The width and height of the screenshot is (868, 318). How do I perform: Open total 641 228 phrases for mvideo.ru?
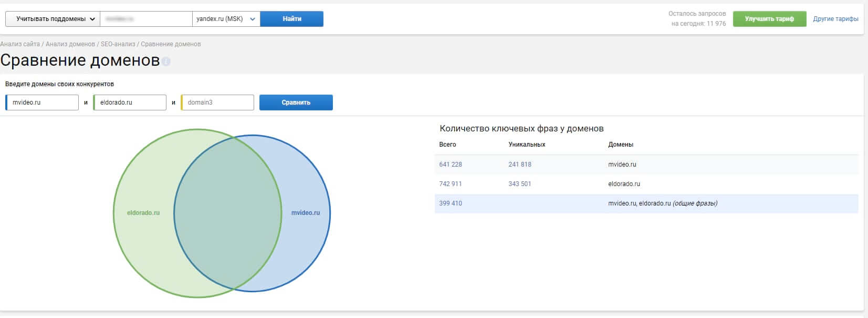click(451, 165)
